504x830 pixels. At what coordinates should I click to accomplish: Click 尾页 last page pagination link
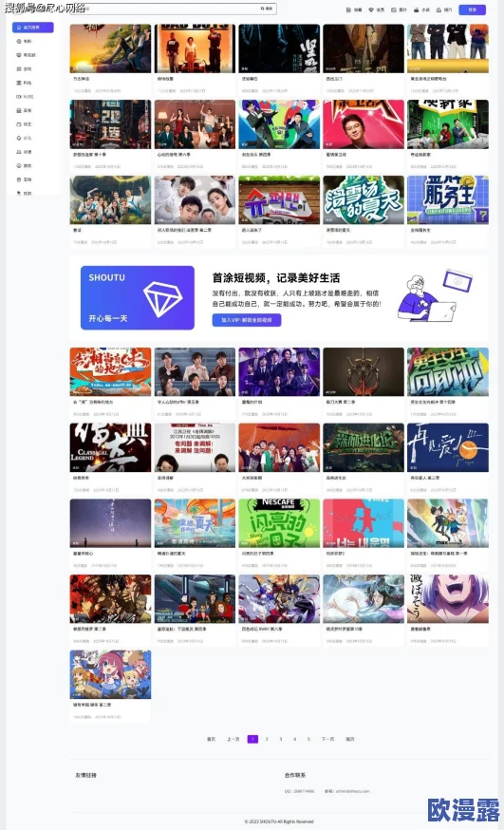(x=350, y=739)
